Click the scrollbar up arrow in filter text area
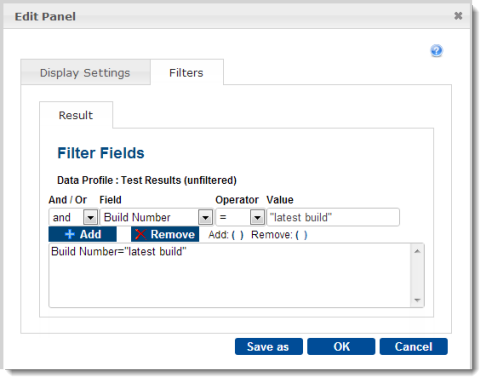The image size is (485, 382). (x=417, y=251)
